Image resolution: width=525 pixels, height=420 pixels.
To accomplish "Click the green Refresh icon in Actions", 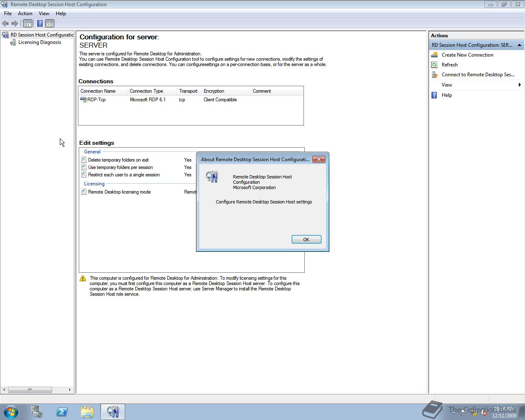I will click(x=434, y=65).
